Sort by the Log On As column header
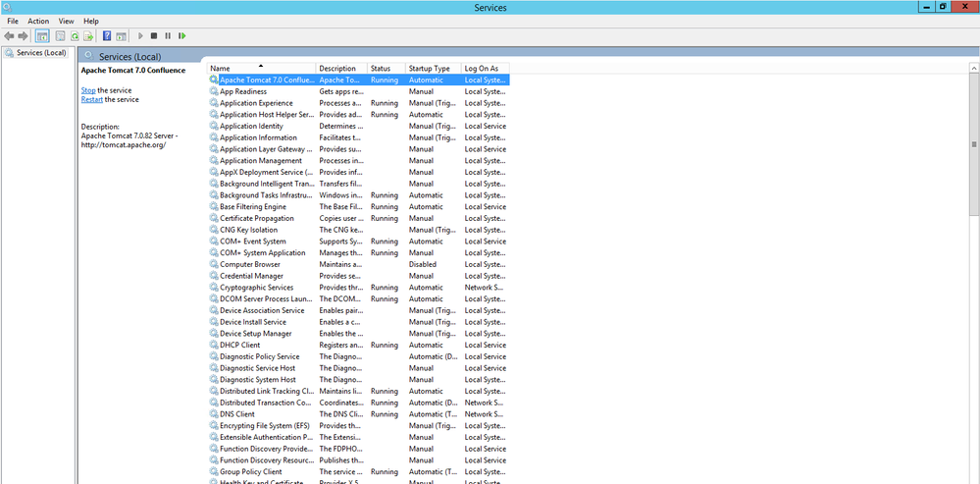The width and height of the screenshot is (980, 484). click(x=486, y=68)
